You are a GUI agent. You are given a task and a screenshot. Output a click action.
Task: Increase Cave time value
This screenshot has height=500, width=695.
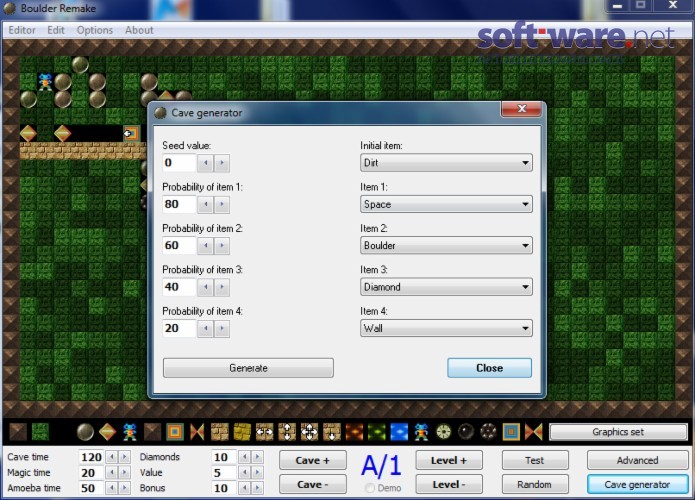point(125,457)
